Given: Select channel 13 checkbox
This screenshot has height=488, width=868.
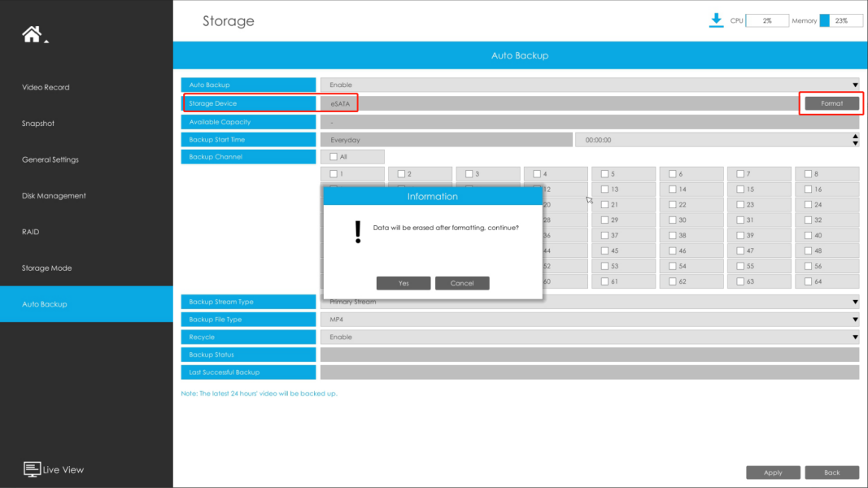Looking at the screenshot, I should [x=604, y=190].
